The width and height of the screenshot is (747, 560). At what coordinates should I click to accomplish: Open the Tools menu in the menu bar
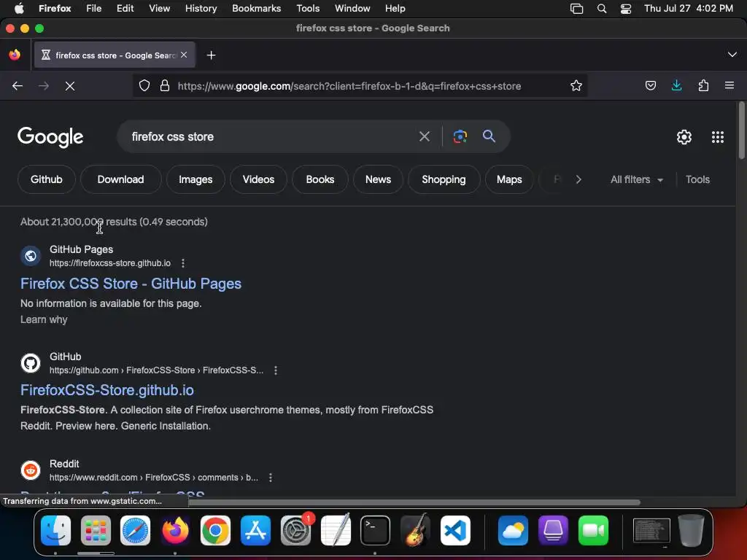pos(308,9)
